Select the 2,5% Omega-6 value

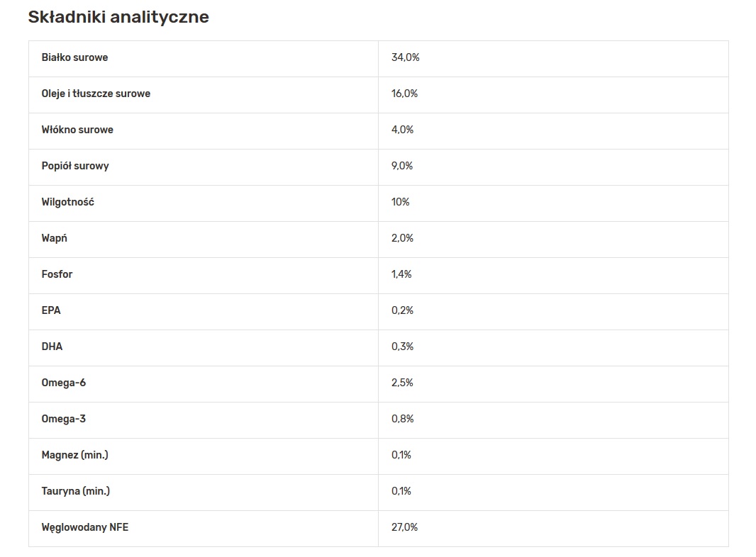pos(402,383)
